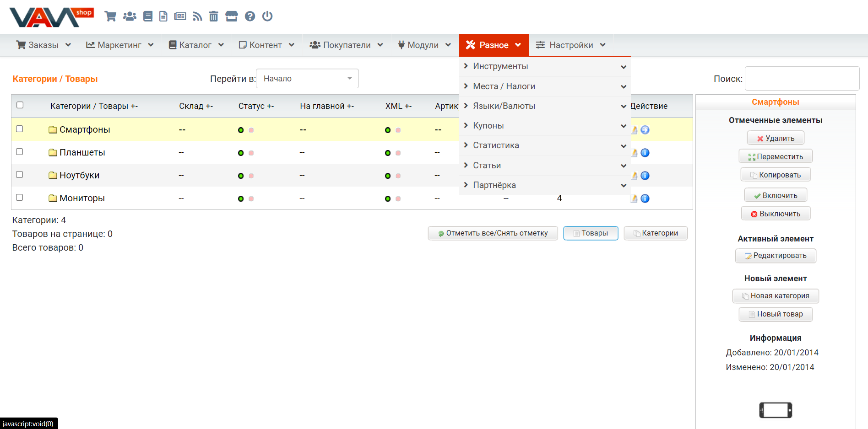Screen dimensions: 868x429
Task: Click the power logout icon
Action: pos(267,16)
